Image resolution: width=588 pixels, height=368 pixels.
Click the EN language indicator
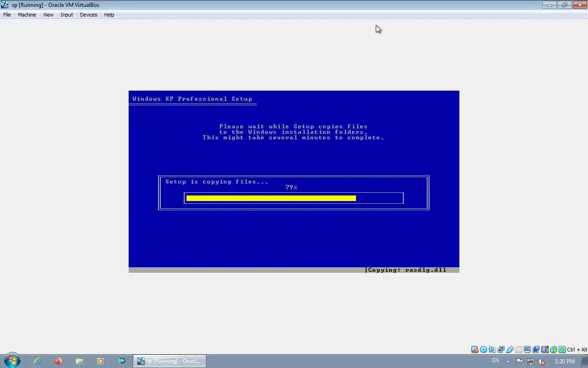point(495,361)
